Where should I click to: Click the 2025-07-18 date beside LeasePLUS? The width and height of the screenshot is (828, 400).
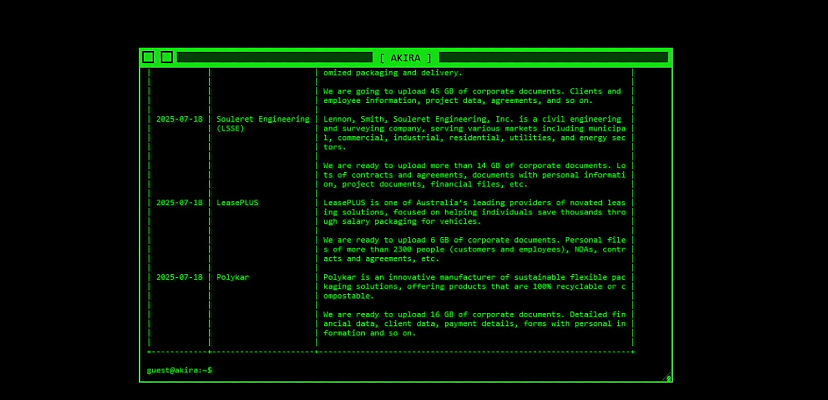179,202
